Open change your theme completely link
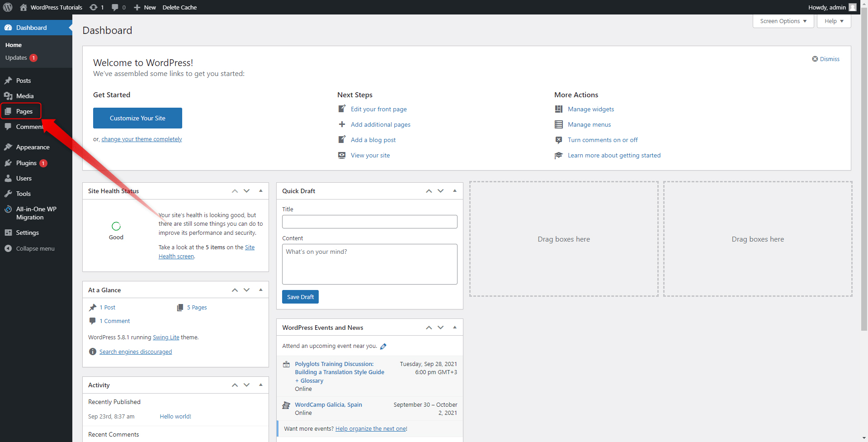This screenshot has width=868, height=442. pyautogui.click(x=142, y=139)
